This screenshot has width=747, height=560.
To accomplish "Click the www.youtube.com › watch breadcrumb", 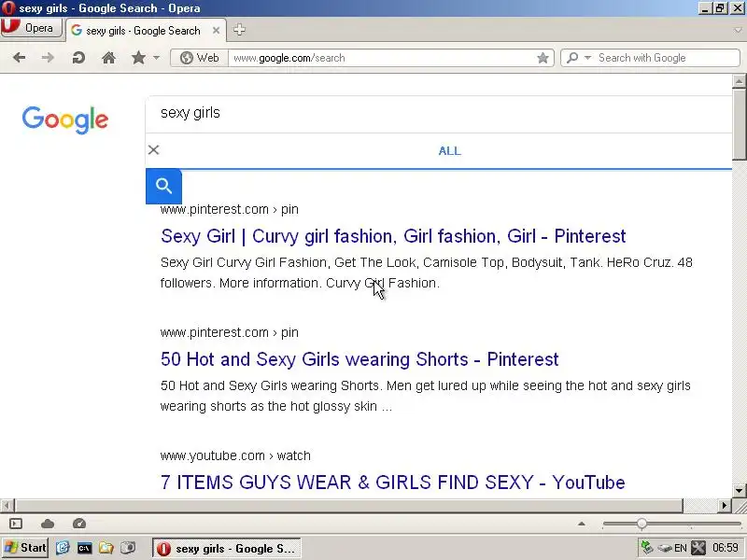I will [x=235, y=455].
